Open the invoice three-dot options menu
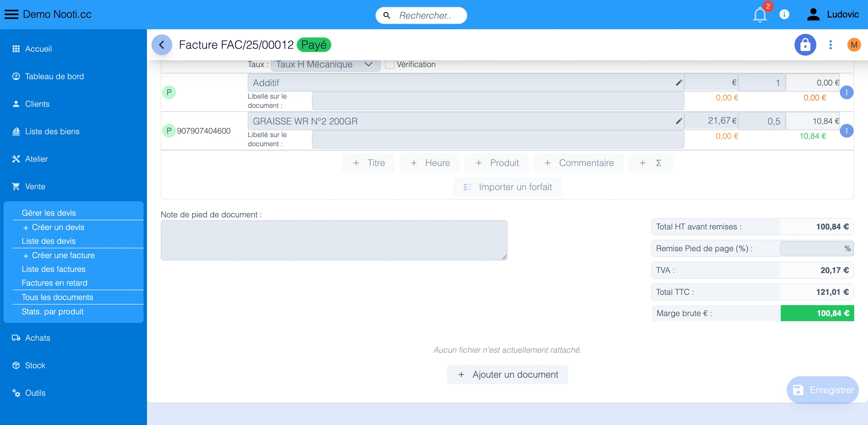The image size is (868, 425). (830, 45)
